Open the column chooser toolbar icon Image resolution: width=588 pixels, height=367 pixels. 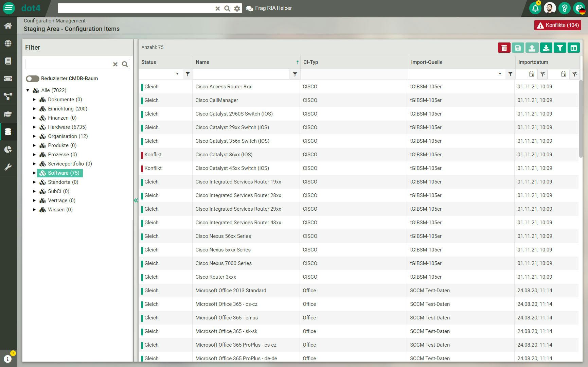574,48
